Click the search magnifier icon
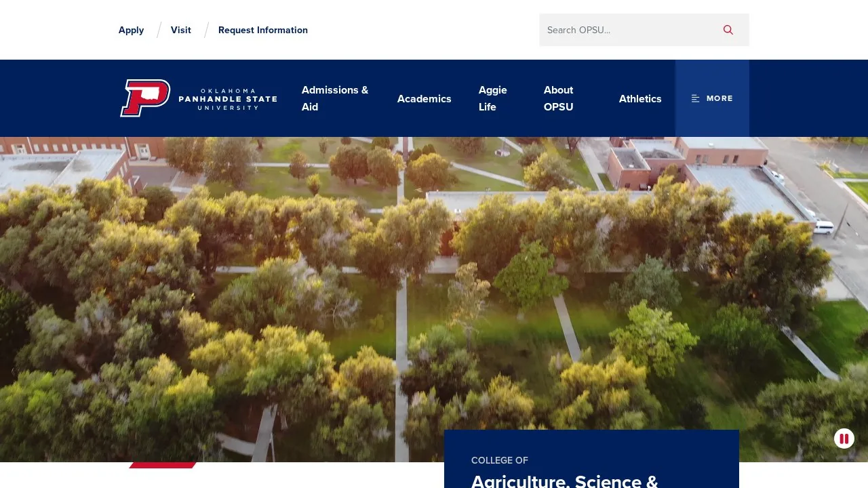 pos(728,30)
